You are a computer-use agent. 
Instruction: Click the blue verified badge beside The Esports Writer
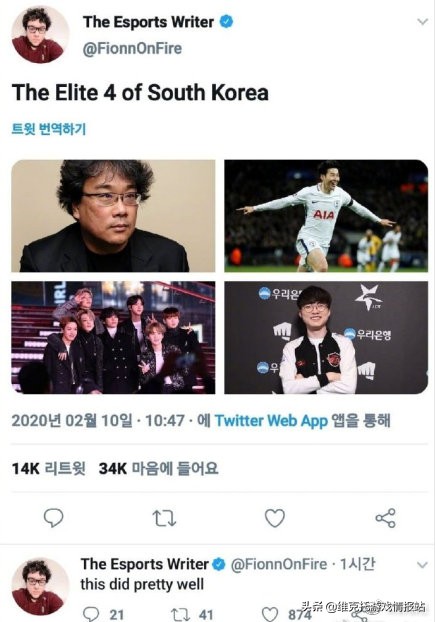click(226, 21)
